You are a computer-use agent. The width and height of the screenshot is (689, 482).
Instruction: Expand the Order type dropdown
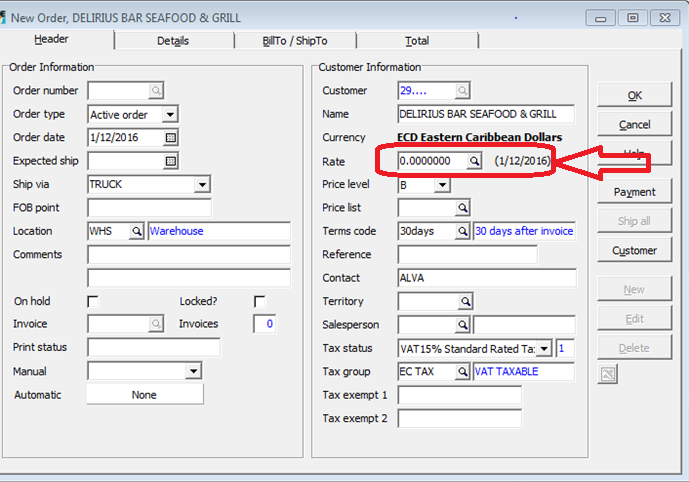pos(170,115)
